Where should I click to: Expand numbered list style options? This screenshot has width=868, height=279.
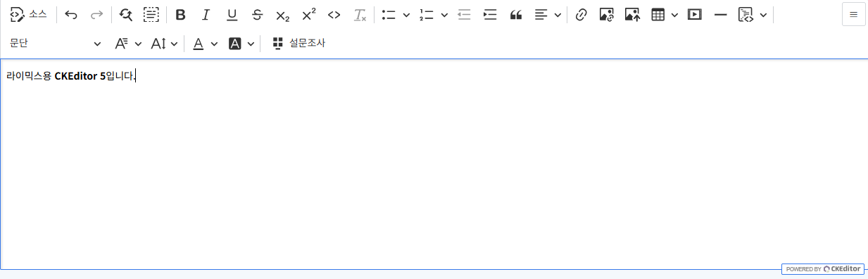click(444, 14)
